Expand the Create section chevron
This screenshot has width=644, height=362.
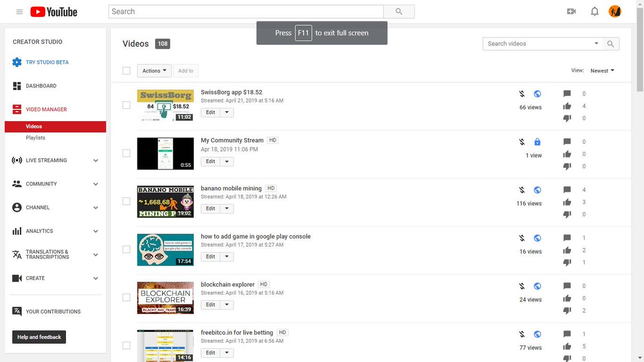pos(96,278)
